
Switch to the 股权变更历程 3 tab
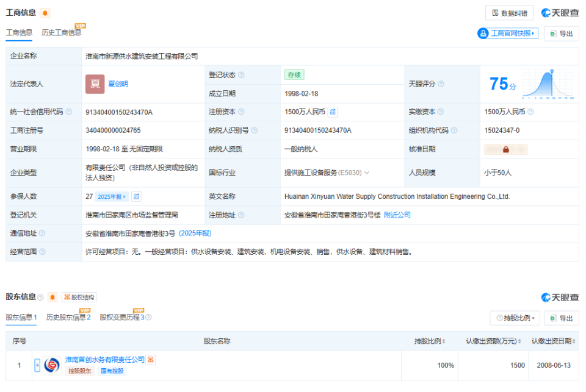click(x=122, y=318)
